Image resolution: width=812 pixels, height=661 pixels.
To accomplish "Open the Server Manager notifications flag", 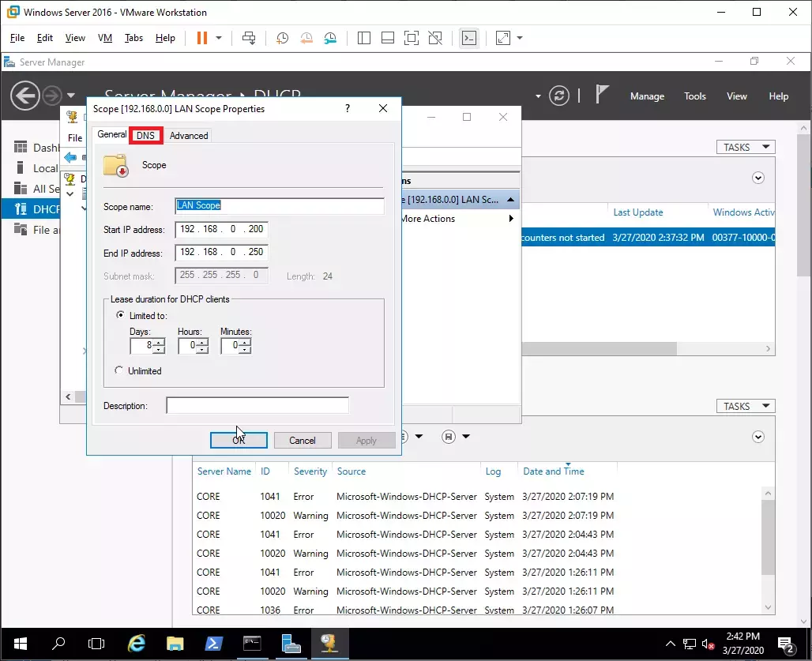I will coord(601,95).
